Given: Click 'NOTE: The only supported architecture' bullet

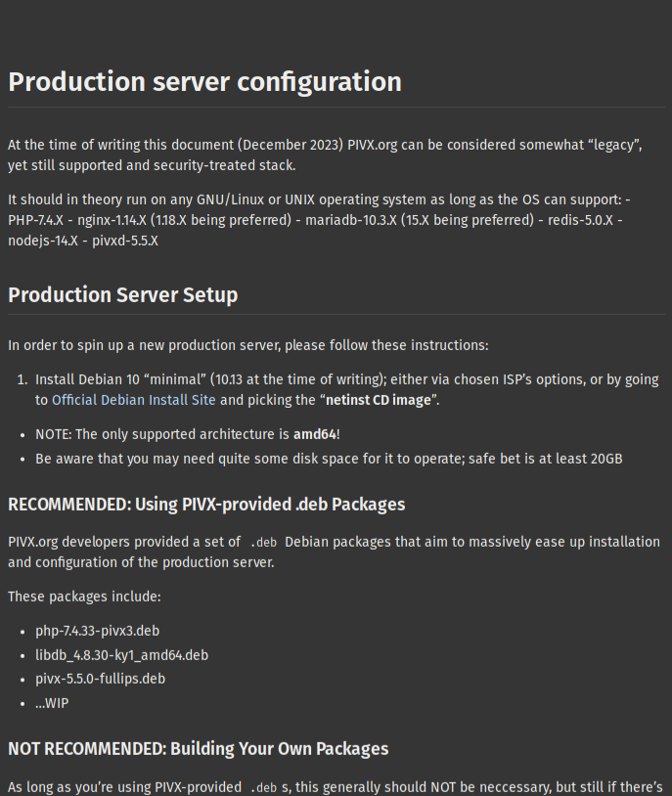Looking at the screenshot, I should tap(188, 434).
